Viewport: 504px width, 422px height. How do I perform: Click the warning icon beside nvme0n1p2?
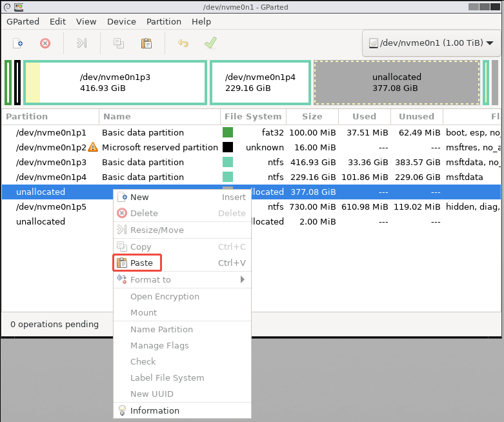click(x=92, y=147)
